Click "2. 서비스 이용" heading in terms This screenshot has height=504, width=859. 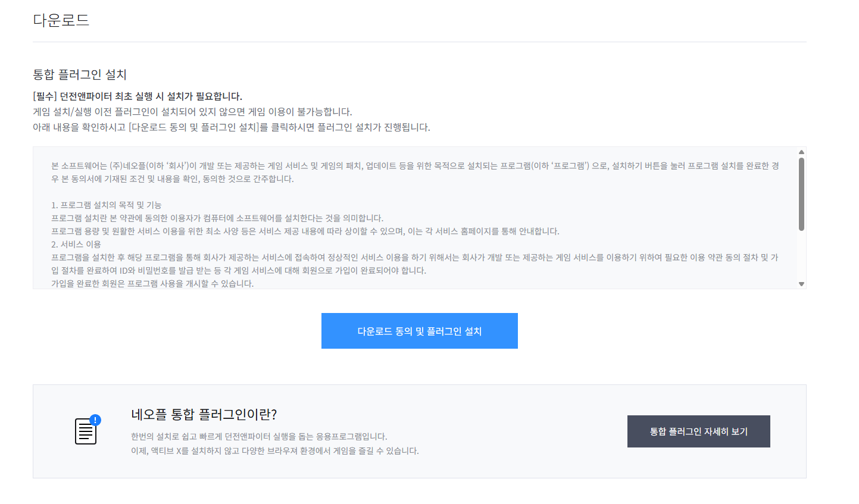tap(76, 245)
